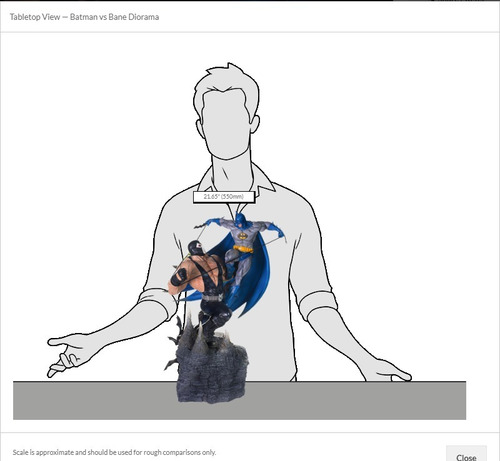Image resolution: width=500 pixels, height=461 pixels.
Task: Click the 'Tabletop View — Batman vs Bane Diorama' title
Action: coord(84,17)
